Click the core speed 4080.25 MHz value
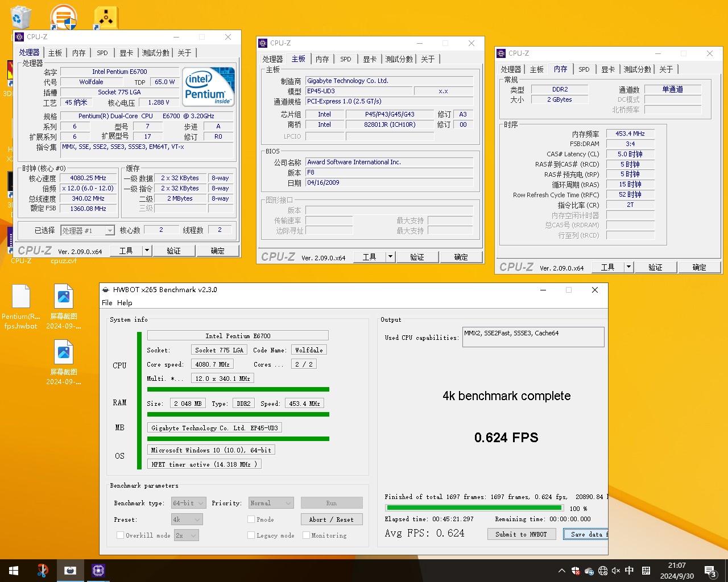728x582 pixels. [x=88, y=178]
